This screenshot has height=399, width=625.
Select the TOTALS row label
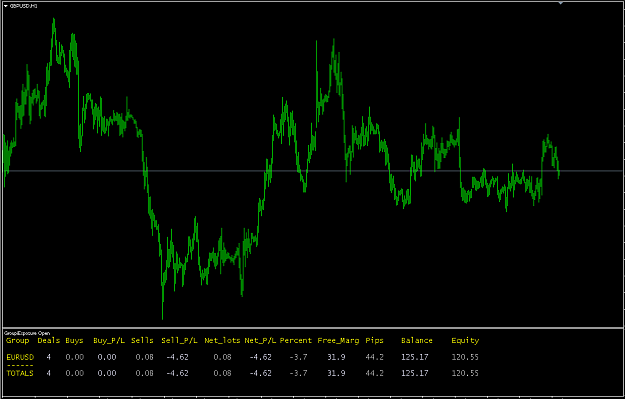pos(20,373)
